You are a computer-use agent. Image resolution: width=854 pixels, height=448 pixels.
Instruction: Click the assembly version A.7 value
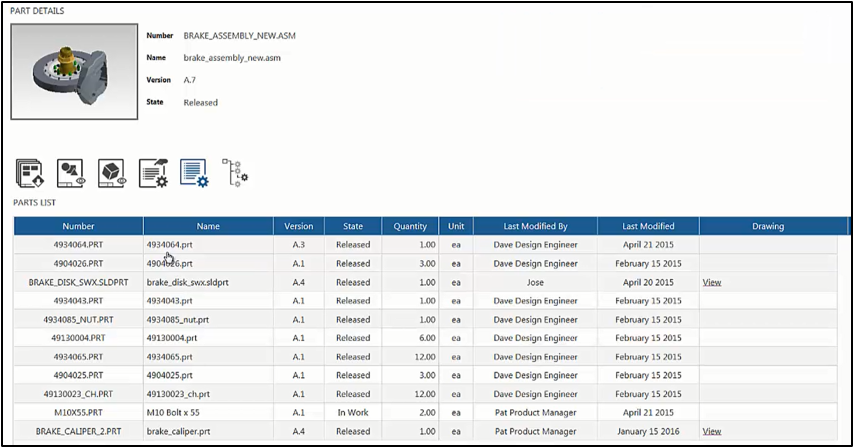[190, 80]
